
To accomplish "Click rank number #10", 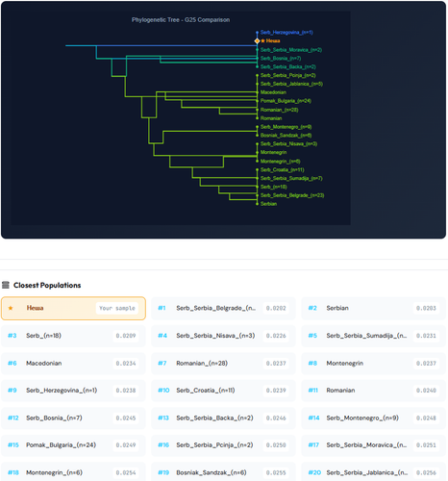I will (x=163, y=391).
